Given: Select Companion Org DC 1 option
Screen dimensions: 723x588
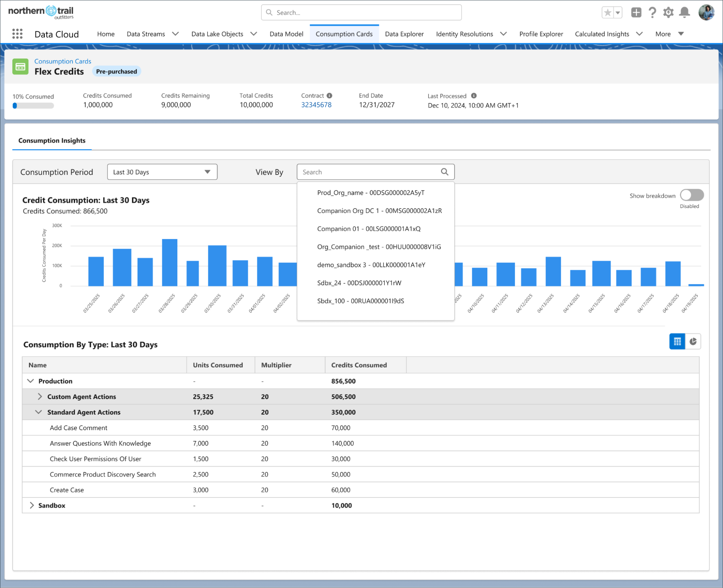Looking at the screenshot, I should coord(375,211).
